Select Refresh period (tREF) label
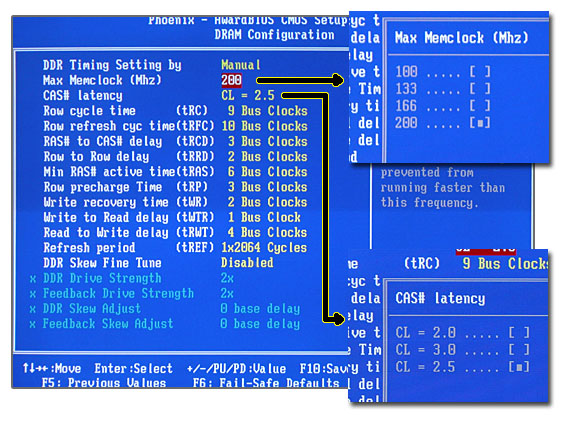Viewport: 569px width, 421px height. point(129,248)
